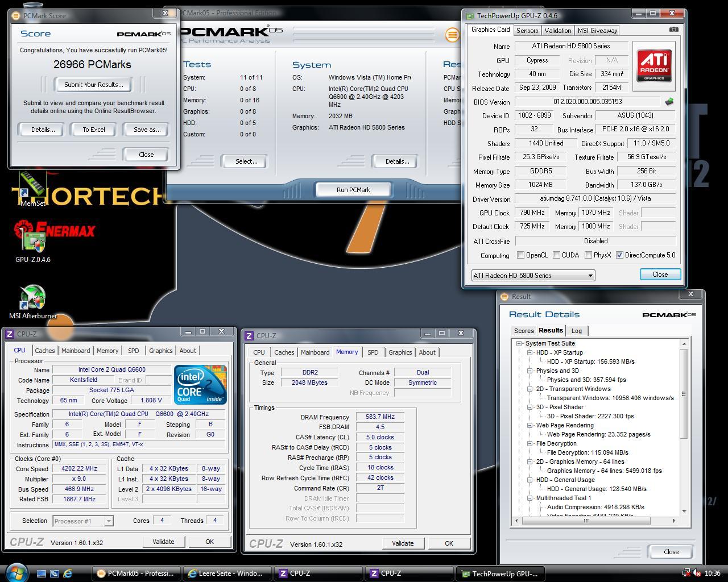The height and width of the screenshot is (582, 728).
Task: Click the DRAM Frequency field 583.7 MHz
Action: point(380,417)
